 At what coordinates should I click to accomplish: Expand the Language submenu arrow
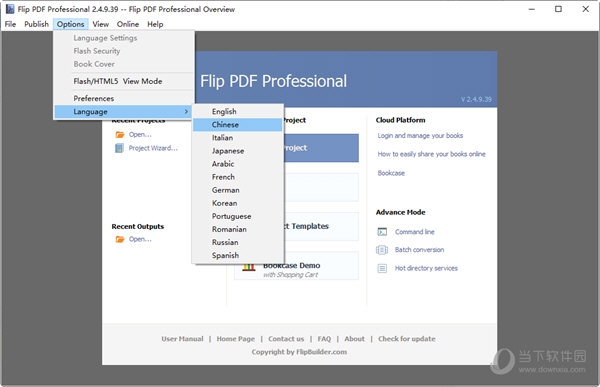point(186,111)
